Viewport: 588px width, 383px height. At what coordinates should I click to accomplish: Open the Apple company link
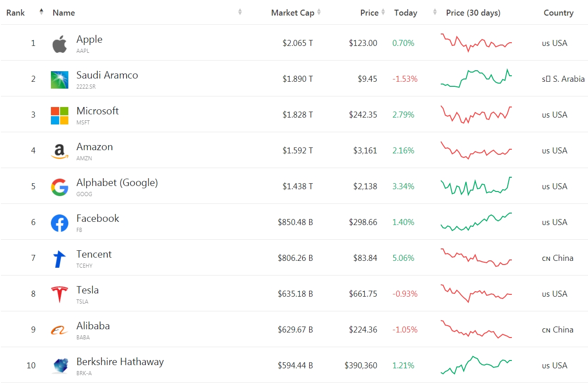(89, 39)
